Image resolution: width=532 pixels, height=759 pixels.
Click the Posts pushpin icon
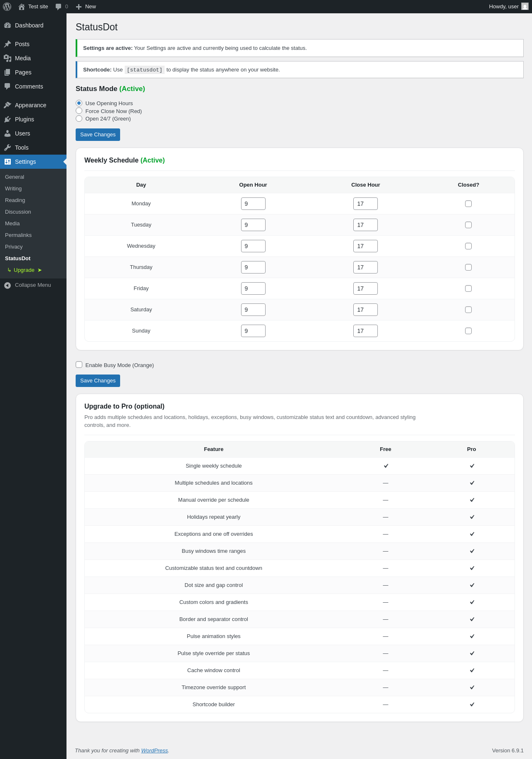[x=7, y=44]
